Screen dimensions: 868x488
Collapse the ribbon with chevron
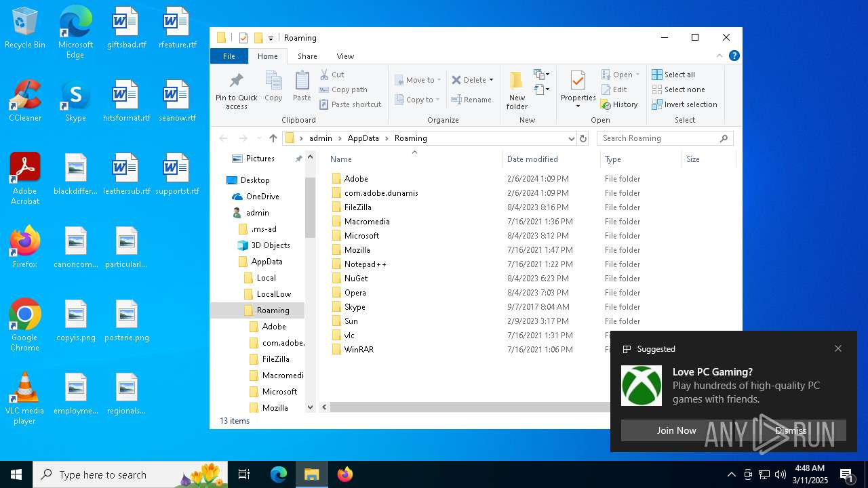[719, 56]
